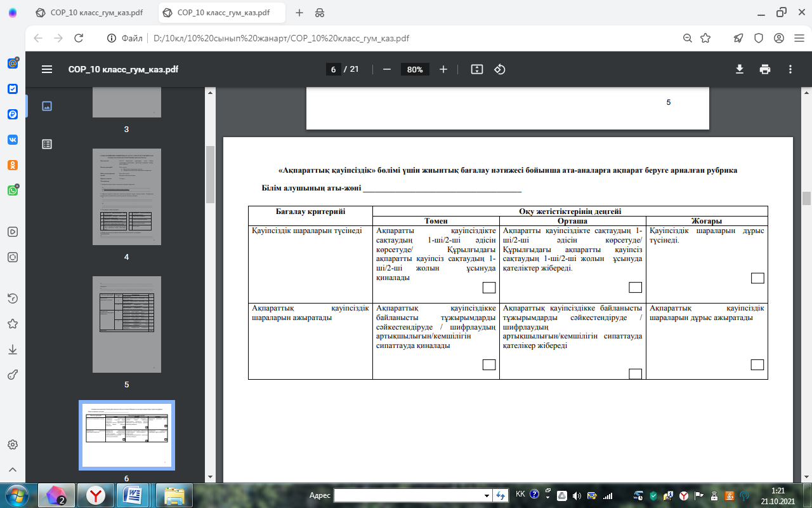
Task: Open a new browser tab
Action: (299, 13)
